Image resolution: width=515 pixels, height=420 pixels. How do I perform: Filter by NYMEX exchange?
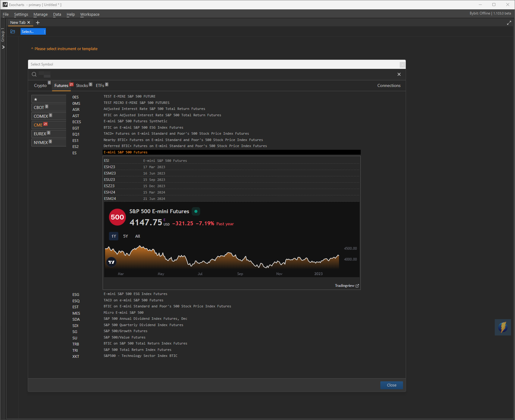point(49,143)
